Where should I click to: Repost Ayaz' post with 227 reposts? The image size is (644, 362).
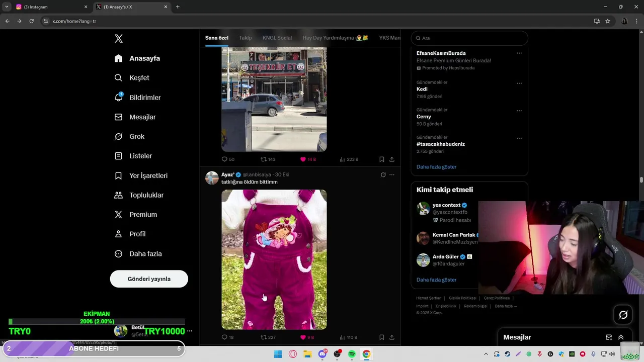(x=268, y=337)
